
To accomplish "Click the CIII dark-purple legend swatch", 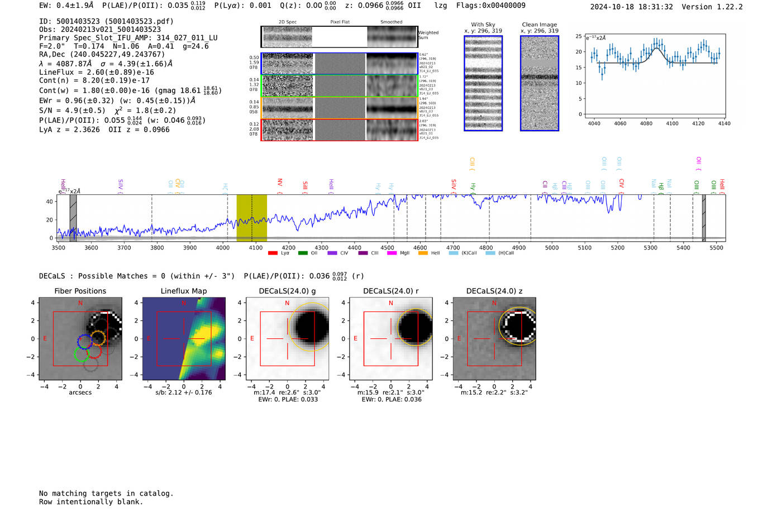I will pyautogui.click(x=363, y=253).
